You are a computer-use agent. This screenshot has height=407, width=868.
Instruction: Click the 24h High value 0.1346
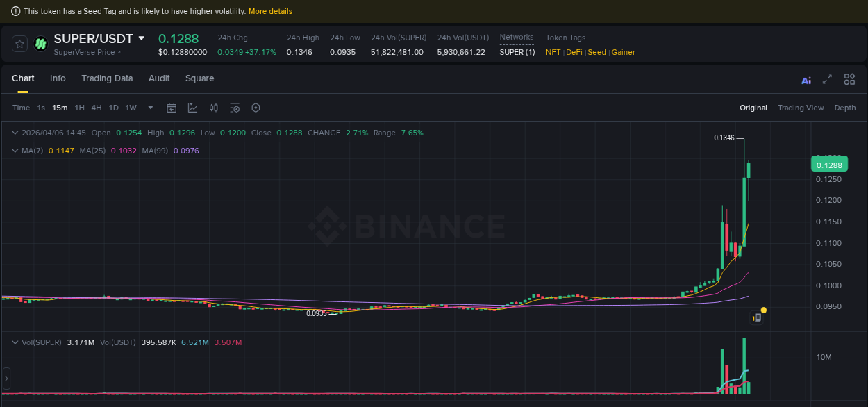(x=299, y=52)
